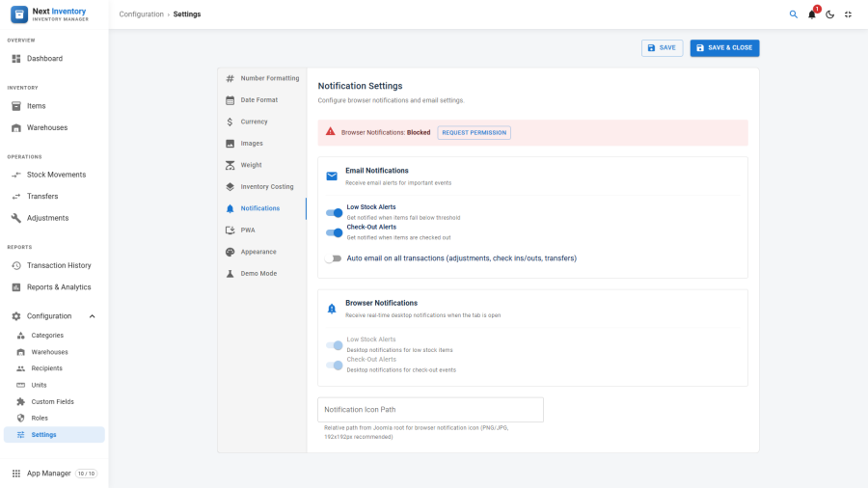Click the red warning triangle icon
The image size is (868, 488).
(x=331, y=132)
